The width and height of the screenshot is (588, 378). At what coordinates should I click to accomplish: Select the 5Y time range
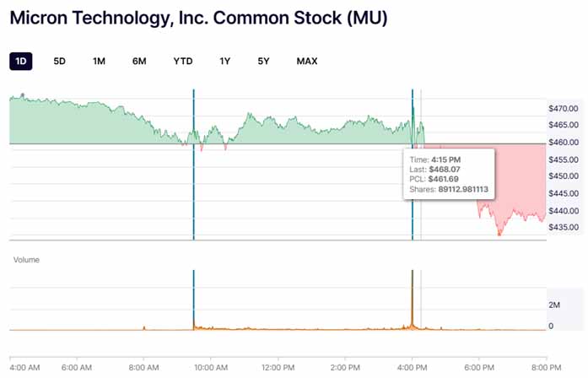tap(264, 61)
